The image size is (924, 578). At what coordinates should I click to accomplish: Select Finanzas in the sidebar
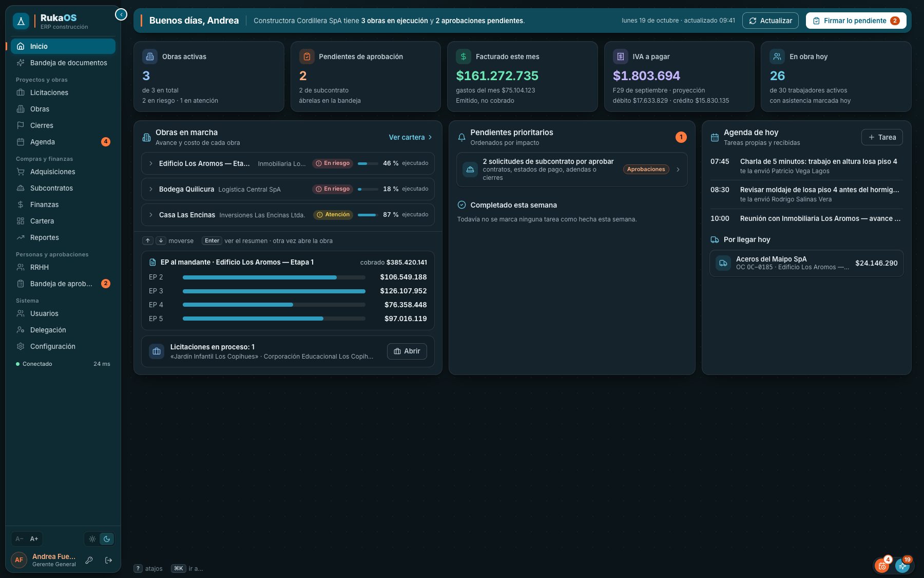coord(63,204)
